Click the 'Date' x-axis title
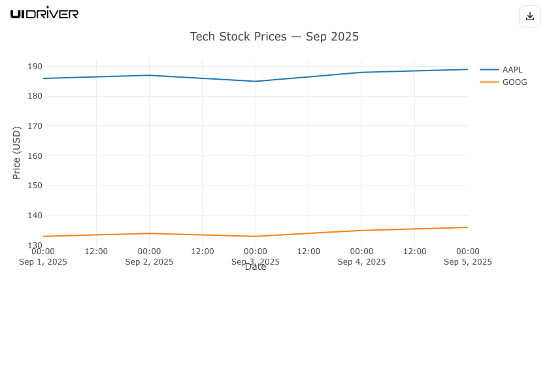This screenshot has width=549, height=392. [256, 267]
